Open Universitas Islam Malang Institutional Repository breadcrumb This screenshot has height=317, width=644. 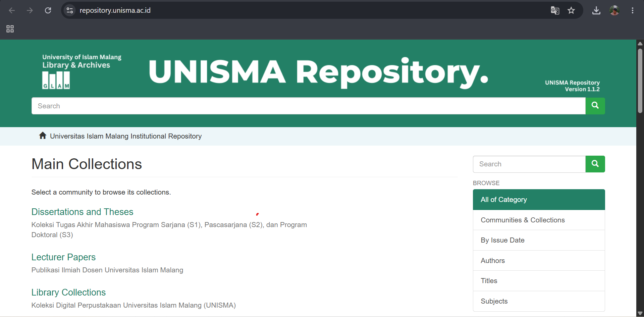[126, 136]
